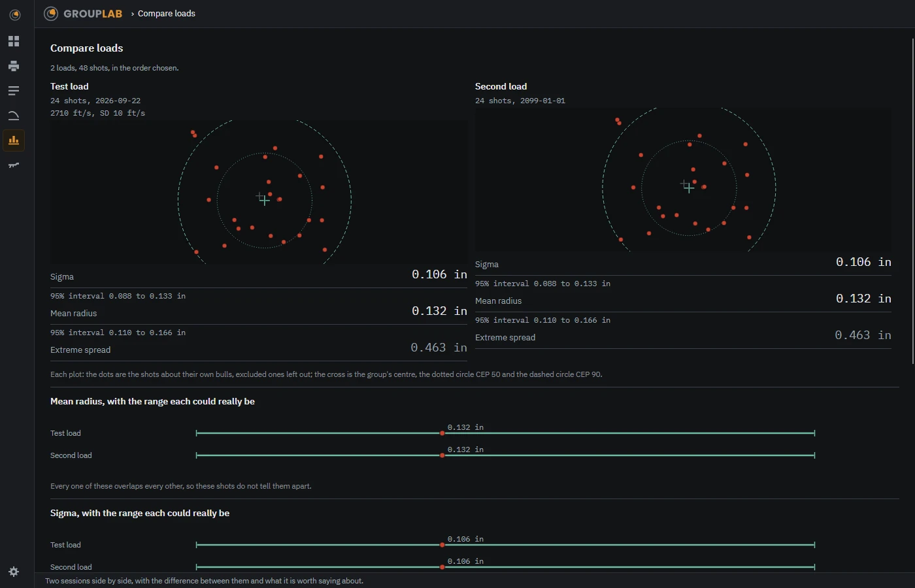Click the printer icon in the sidebar
The height and width of the screenshot is (588, 915).
(x=14, y=66)
